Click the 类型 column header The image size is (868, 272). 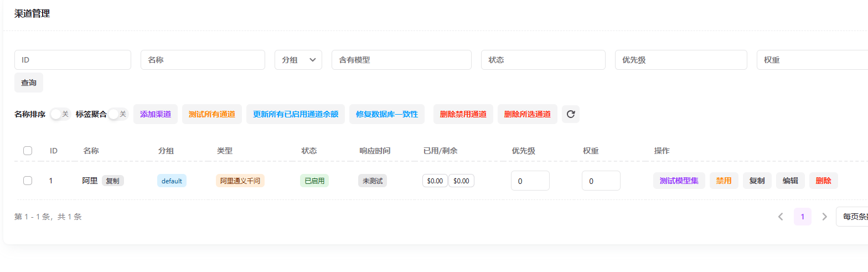tap(225, 151)
